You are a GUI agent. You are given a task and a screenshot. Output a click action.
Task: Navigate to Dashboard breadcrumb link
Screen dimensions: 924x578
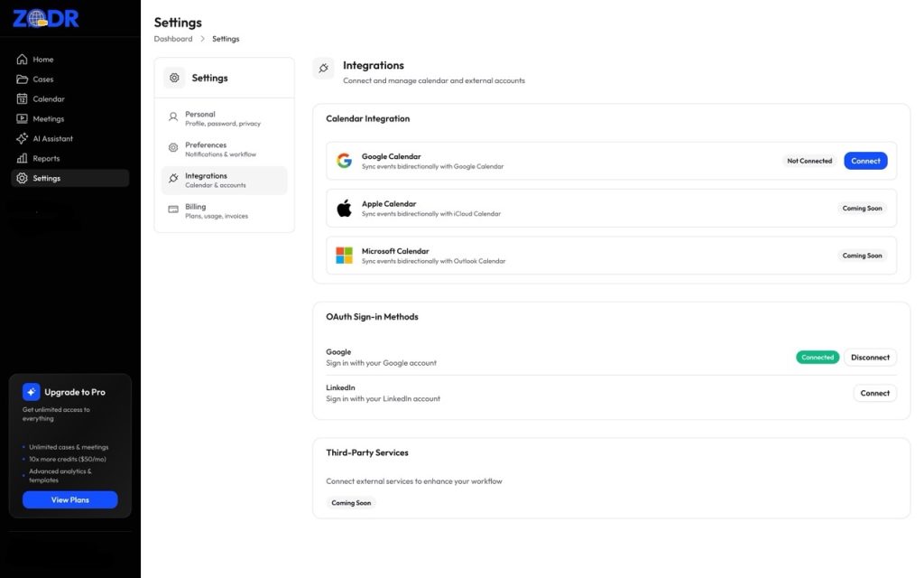tap(173, 39)
